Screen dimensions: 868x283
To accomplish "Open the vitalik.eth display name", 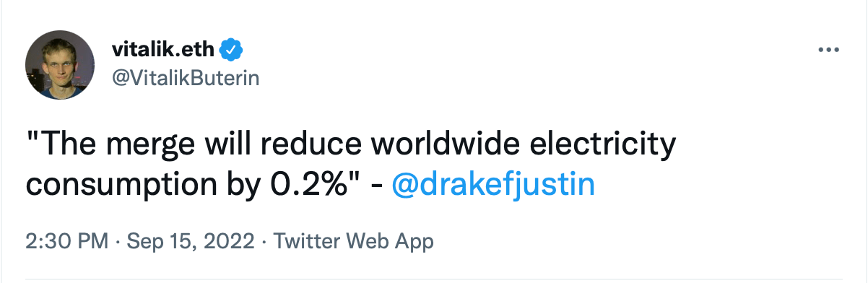I will [164, 50].
